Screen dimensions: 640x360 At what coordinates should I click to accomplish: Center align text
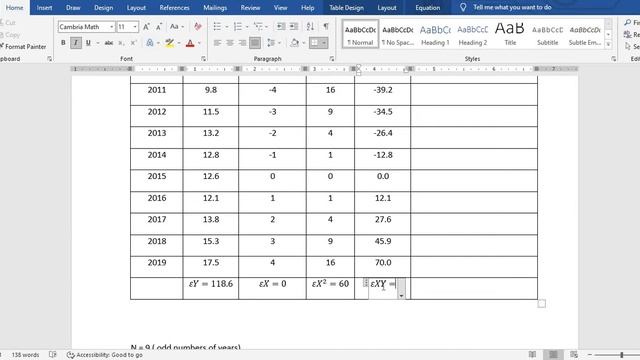(x=230, y=43)
